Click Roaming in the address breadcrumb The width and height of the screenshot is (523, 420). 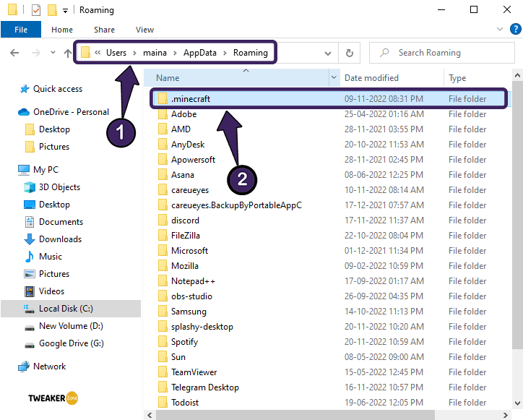pyautogui.click(x=251, y=53)
